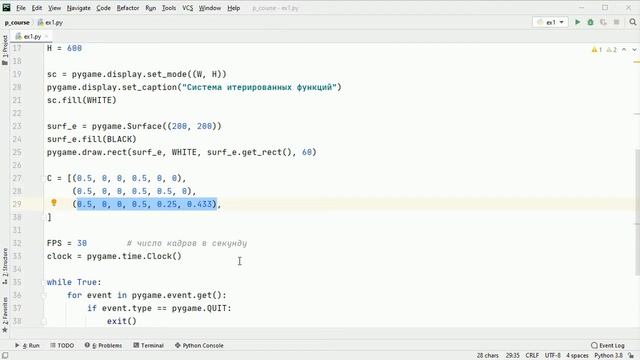Close the ex1.py editor tab
The width and height of the screenshot is (640, 360).
click(x=47, y=36)
